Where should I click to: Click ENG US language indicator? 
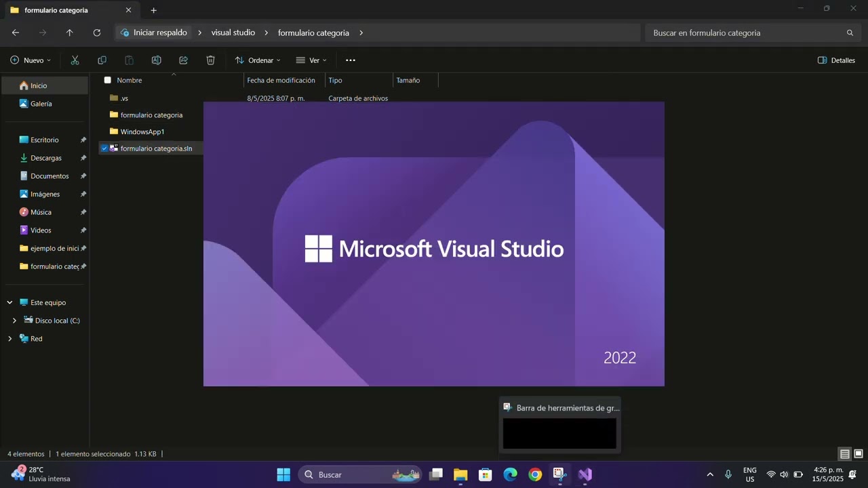[750, 474]
